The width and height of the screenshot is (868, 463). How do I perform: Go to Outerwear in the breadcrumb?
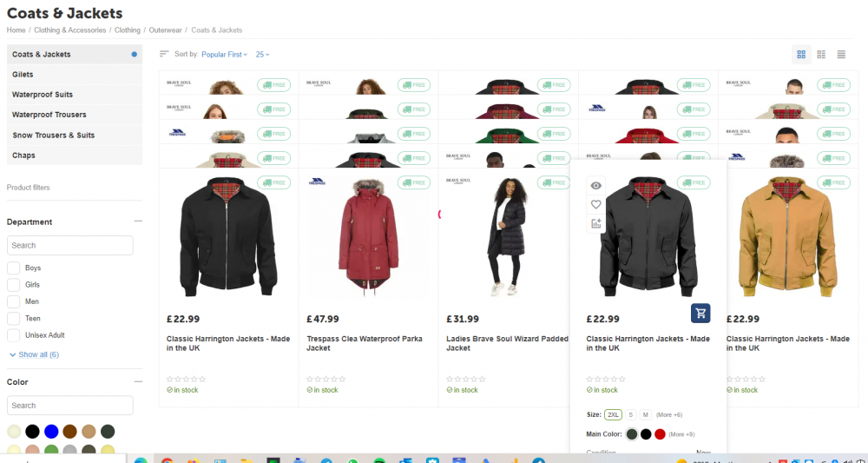[x=166, y=30]
